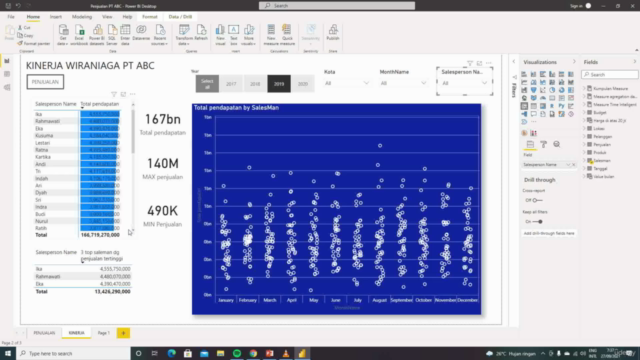
Task: Expand the Tanggal table in Fields
Action: (x=584, y=168)
